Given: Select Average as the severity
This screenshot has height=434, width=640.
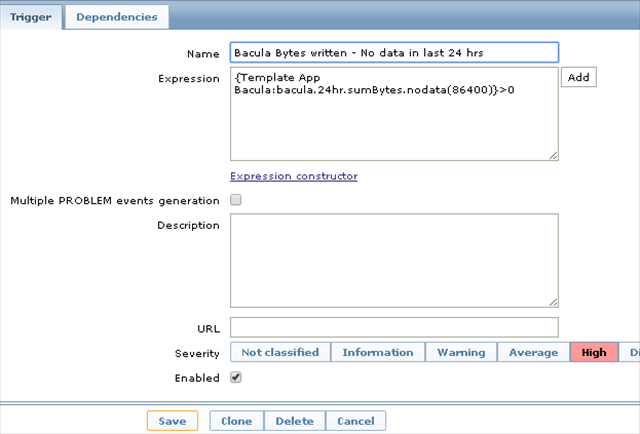Looking at the screenshot, I should (x=533, y=352).
